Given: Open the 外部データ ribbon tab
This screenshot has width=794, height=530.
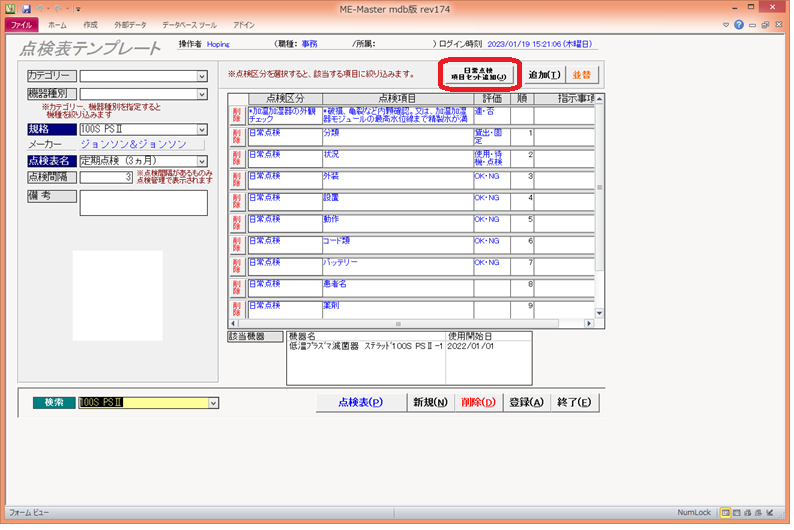Looking at the screenshot, I should click(130, 25).
